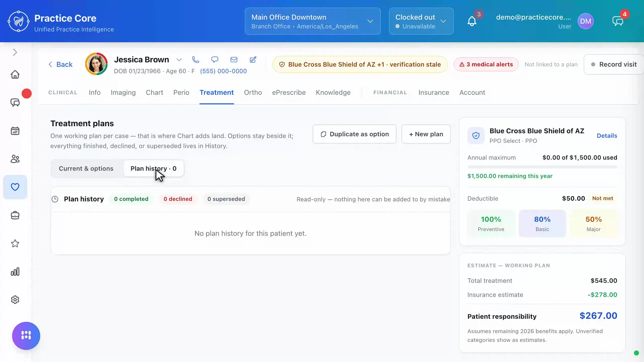
Task: Switch to the ePrescribe tab
Action: [289, 93]
